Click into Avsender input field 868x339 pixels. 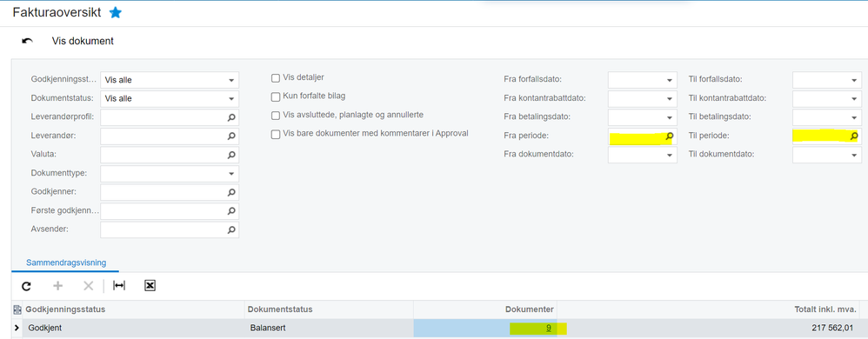[x=170, y=229]
